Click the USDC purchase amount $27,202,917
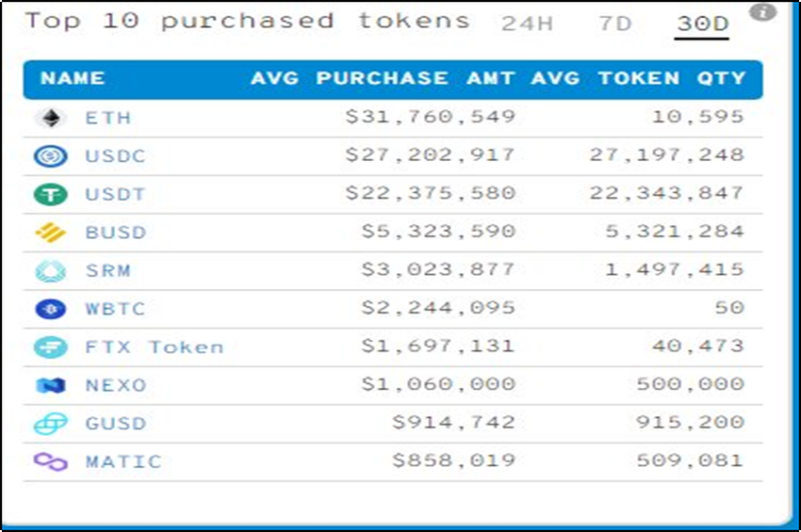801x532 pixels. (430, 155)
